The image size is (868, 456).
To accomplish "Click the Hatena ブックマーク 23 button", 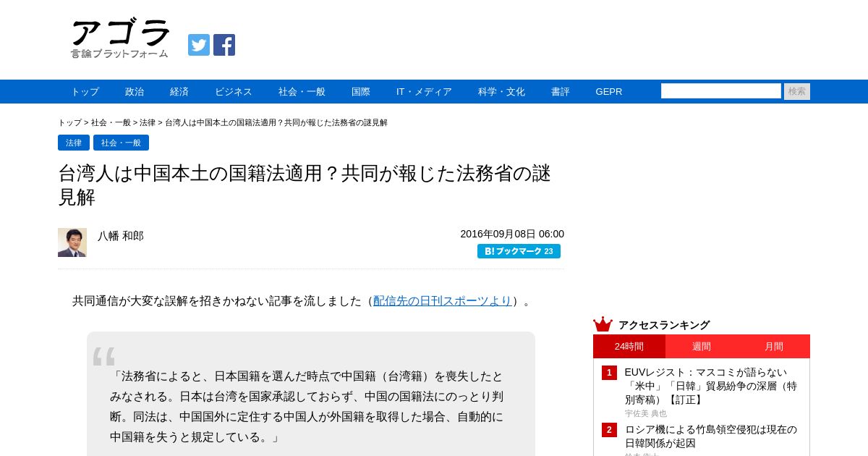I will click(519, 251).
